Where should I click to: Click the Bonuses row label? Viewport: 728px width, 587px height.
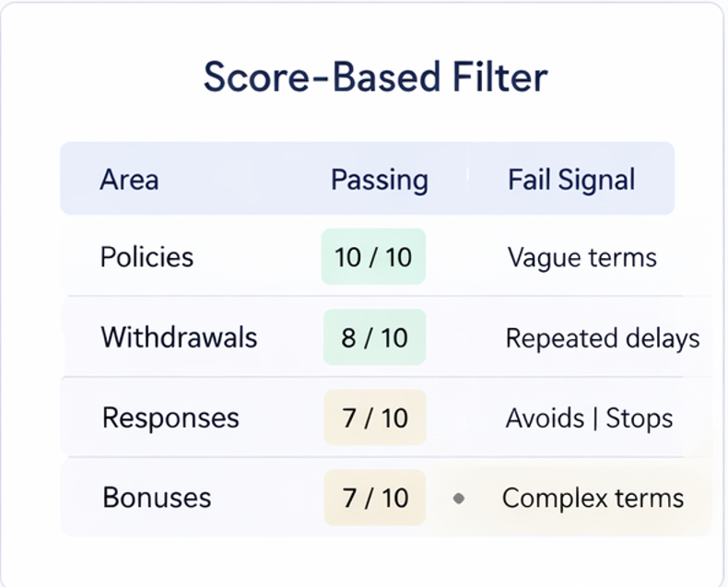157,498
